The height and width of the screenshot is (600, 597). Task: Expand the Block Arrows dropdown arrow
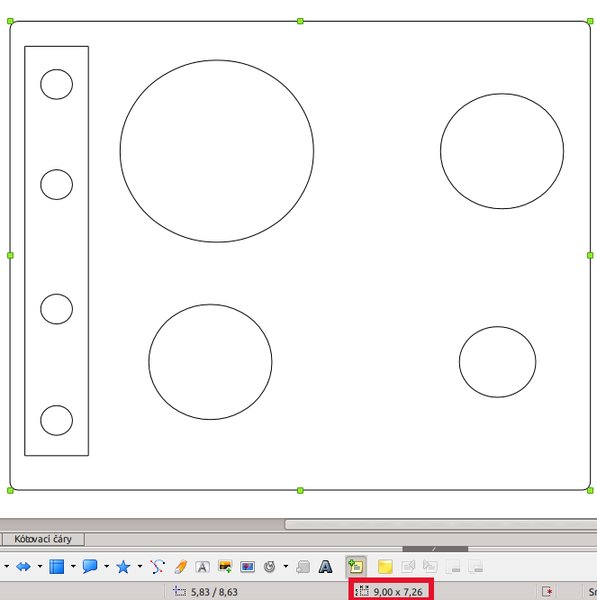40,566
